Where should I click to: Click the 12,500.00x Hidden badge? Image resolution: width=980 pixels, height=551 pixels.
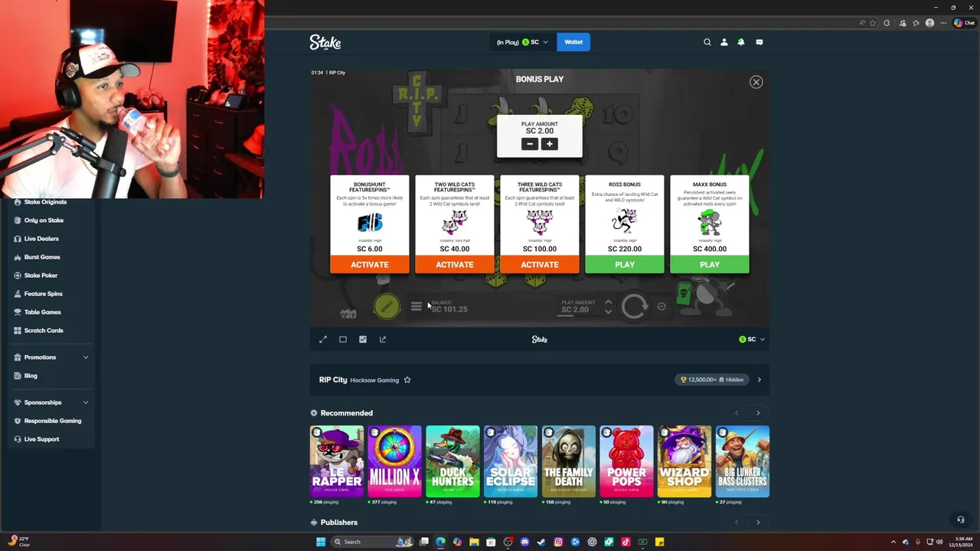(712, 380)
